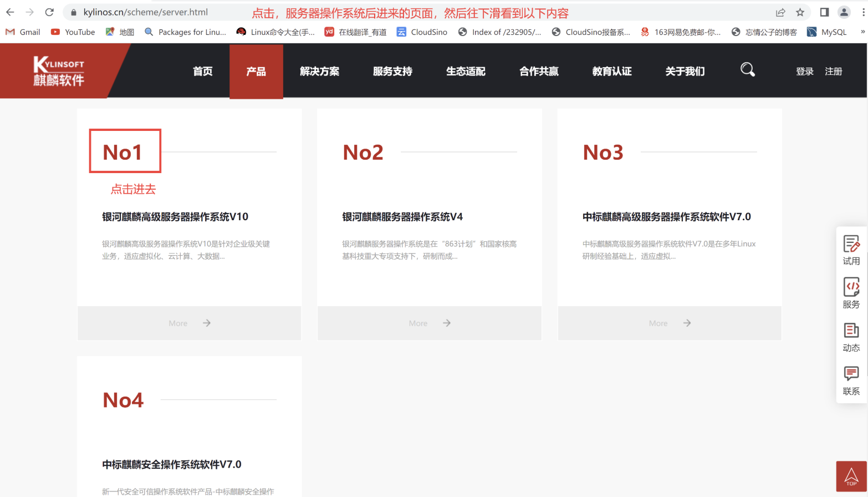The width and height of the screenshot is (868, 497).
Task: Click the browser forward arrow
Action: click(30, 12)
